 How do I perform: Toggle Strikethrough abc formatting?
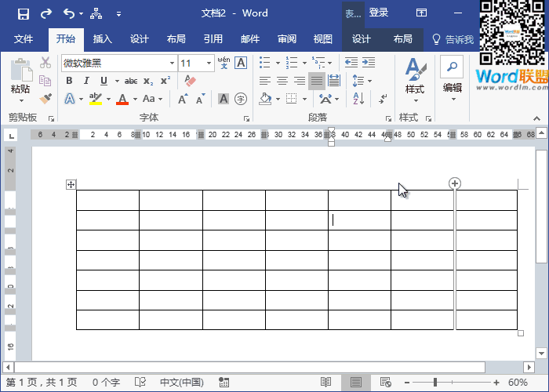[x=131, y=82]
